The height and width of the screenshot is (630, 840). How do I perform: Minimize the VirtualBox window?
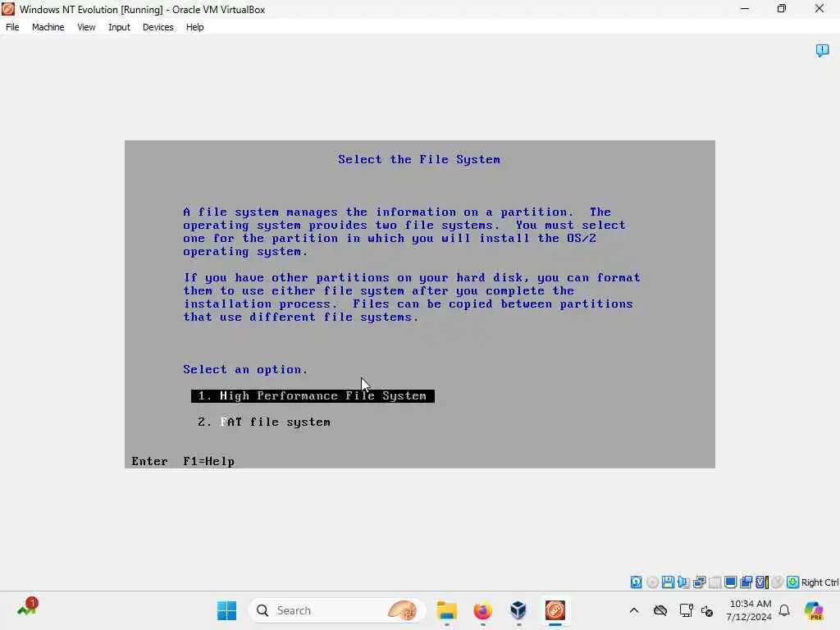745,9
